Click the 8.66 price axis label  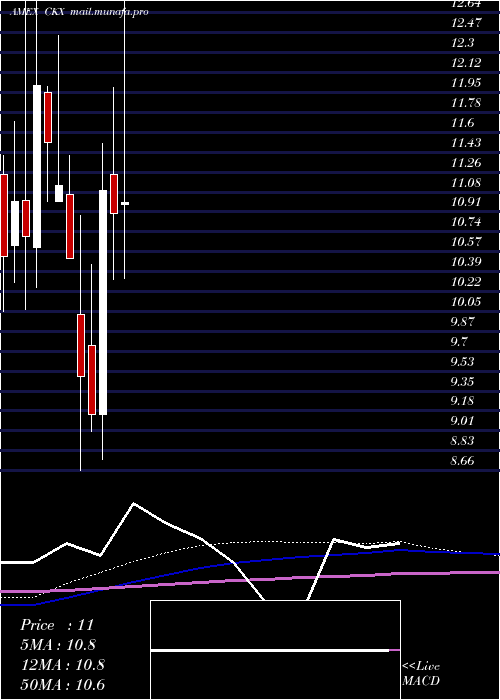[x=462, y=461]
